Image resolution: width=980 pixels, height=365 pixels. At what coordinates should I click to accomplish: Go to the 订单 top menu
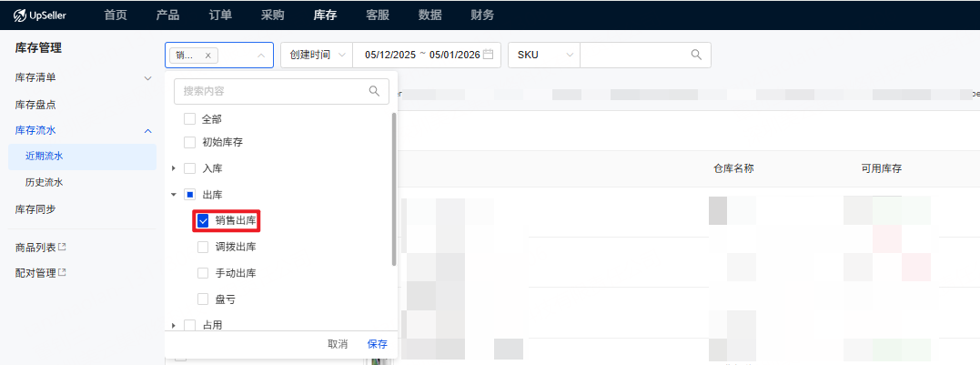pyautogui.click(x=219, y=15)
